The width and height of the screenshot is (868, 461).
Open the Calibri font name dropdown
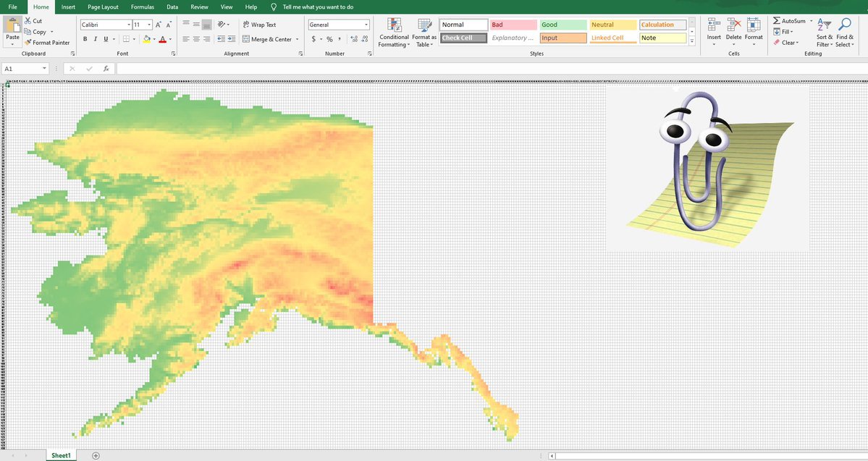pyautogui.click(x=128, y=25)
